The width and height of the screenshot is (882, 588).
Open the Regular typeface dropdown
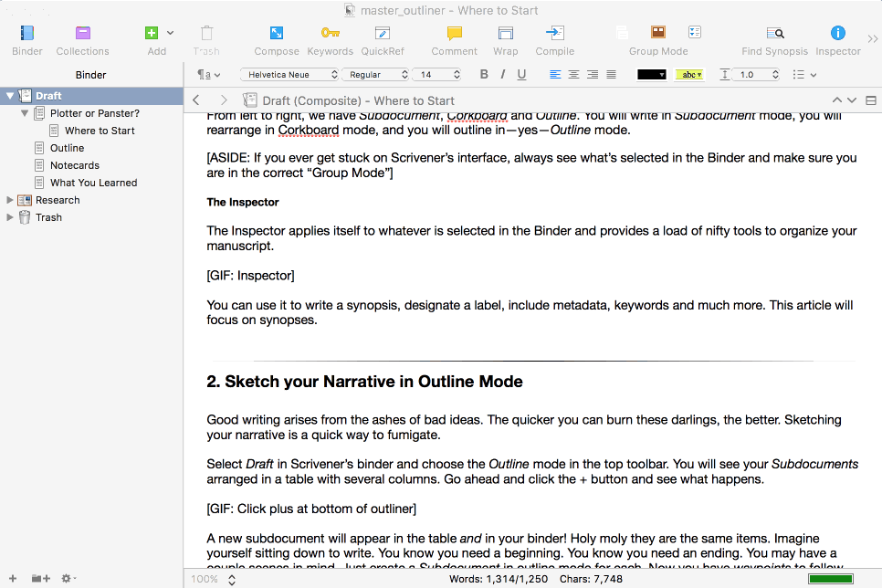click(x=375, y=74)
